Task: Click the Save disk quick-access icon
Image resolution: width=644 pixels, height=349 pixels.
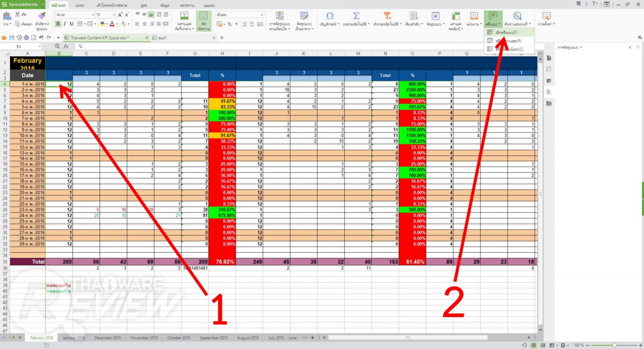Action: coord(11,37)
